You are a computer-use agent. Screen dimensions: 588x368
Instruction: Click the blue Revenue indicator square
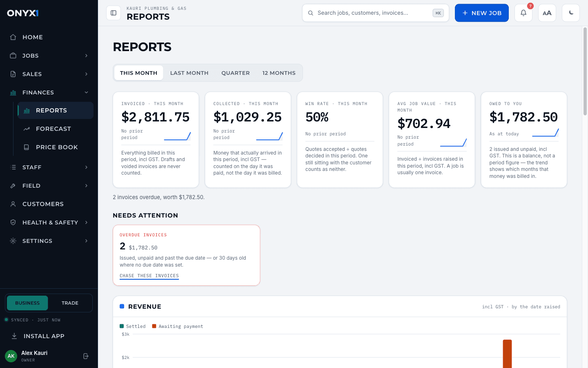click(122, 306)
